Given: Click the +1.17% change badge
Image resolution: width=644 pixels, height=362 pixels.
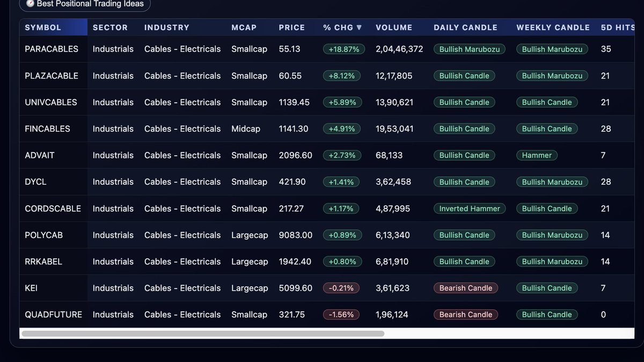Looking at the screenshot, I should tap(341, 208).
